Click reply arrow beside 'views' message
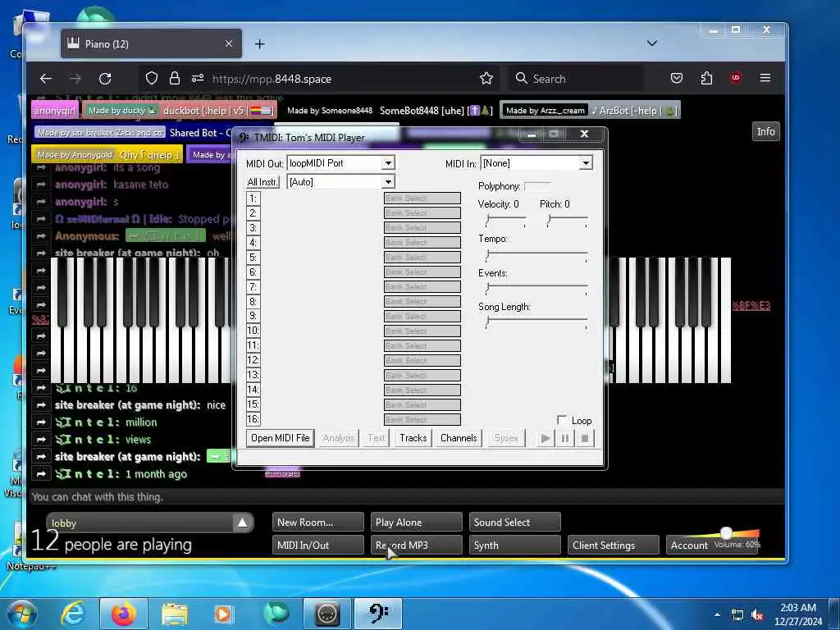This screenshot has width=840, height=630. [41, 440]
